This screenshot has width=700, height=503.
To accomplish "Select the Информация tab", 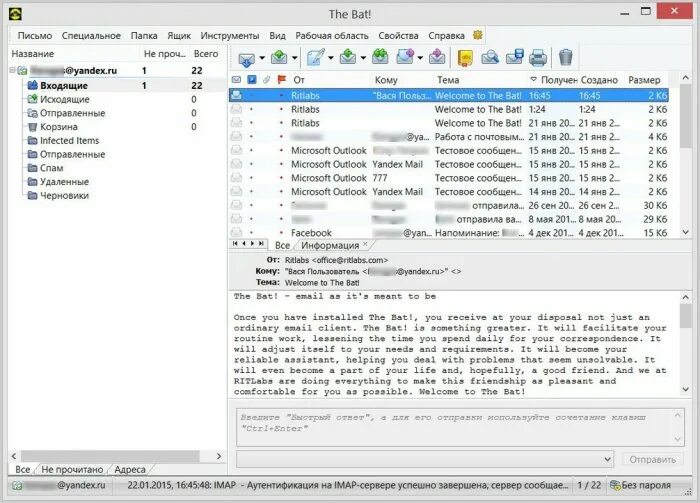I will tap(330, 245).
